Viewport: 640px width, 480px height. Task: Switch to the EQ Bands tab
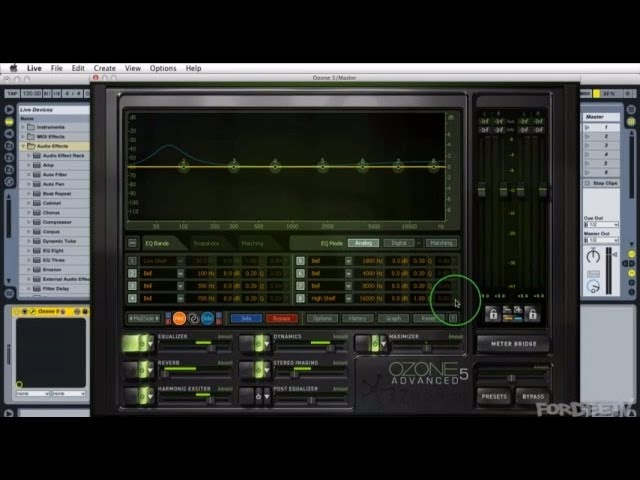coord(158,243)
